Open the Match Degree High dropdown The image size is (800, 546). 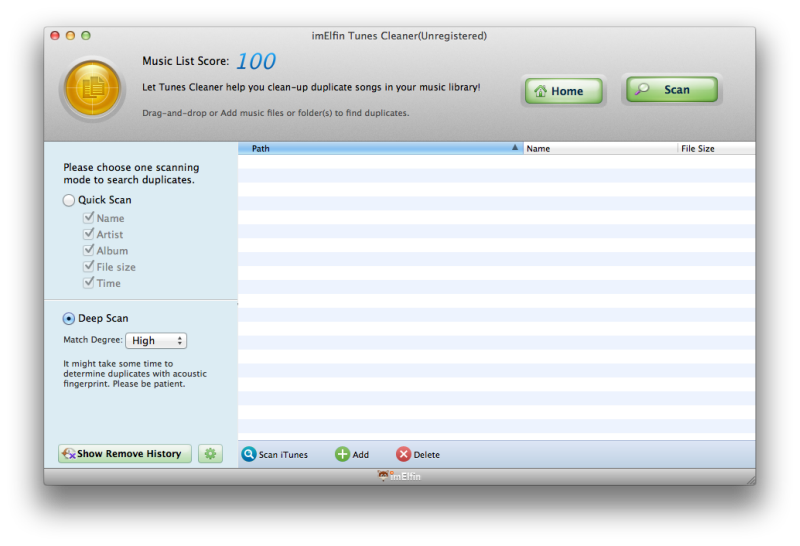[x=156, y=340]
